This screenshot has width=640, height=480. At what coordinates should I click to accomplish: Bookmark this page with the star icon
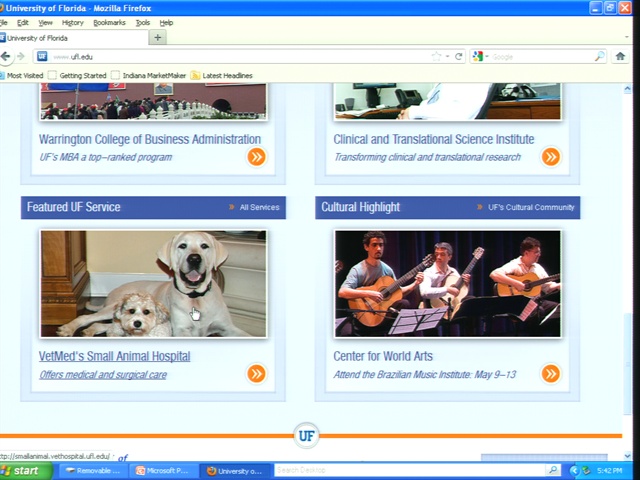[x=436, y=56]
